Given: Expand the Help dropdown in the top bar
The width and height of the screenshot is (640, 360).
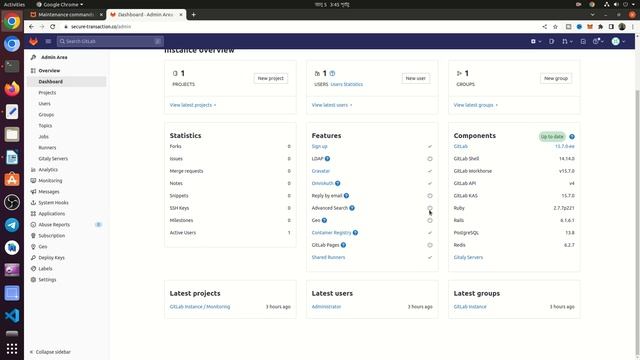Looking at the screenshot, I should point(598,41).
